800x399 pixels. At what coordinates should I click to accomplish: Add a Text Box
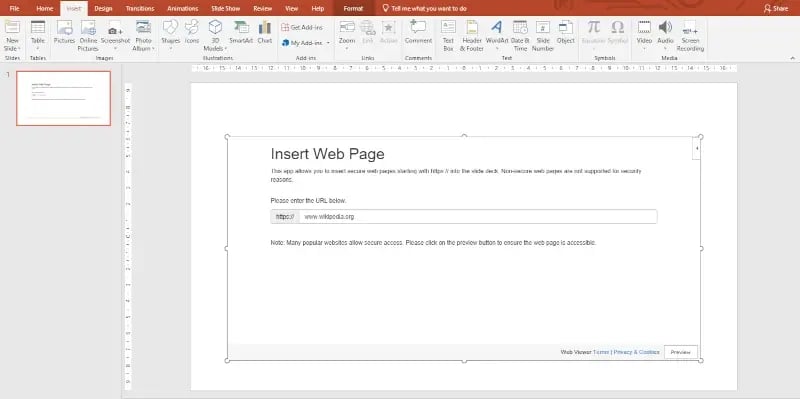pyautogui.click(x=448, y=36)
